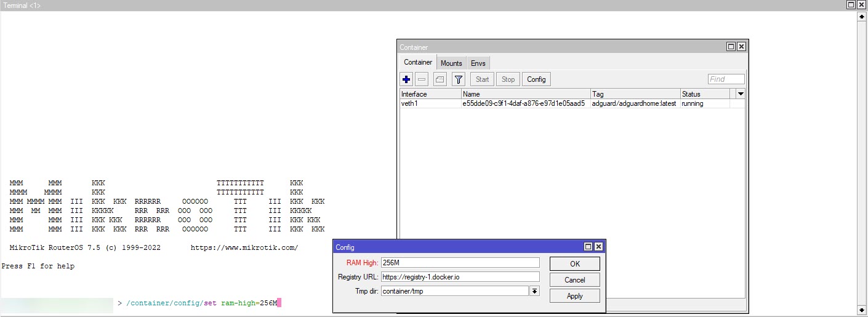The height and width of the screenshot is (317, 868).
Task: Click the terminal scrollbar up arrow
Action: coord(862,16)
